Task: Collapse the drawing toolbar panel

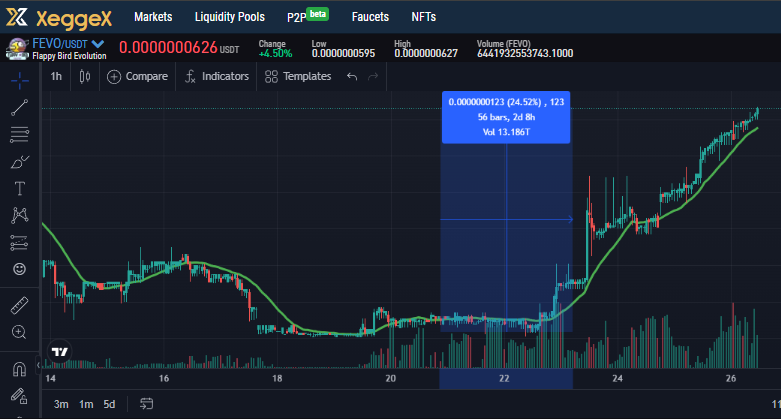Action: pyautogui.click(x=38, y=365)
